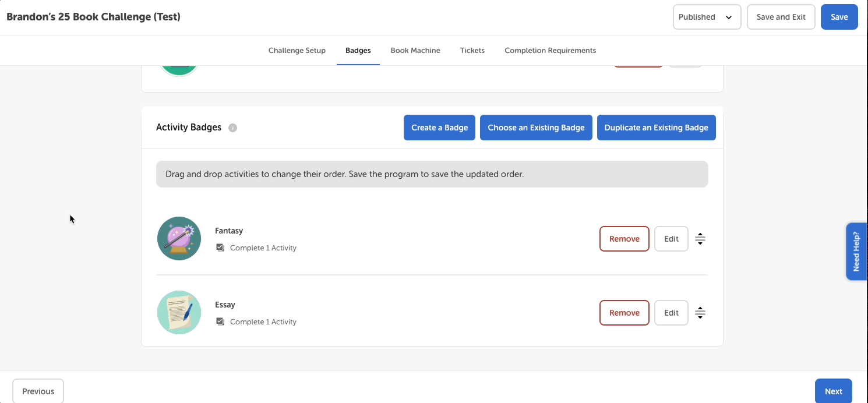Click the Essay badge icon
The width and height of the screenshot is (868, 403).
click(179, 312)
